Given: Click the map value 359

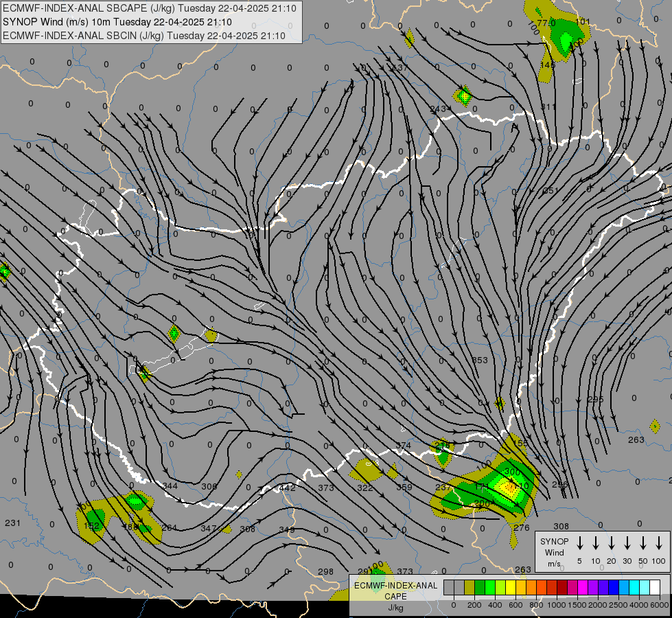Looking at the screenshot, I should pyautogui.click(x=404, y=488).
